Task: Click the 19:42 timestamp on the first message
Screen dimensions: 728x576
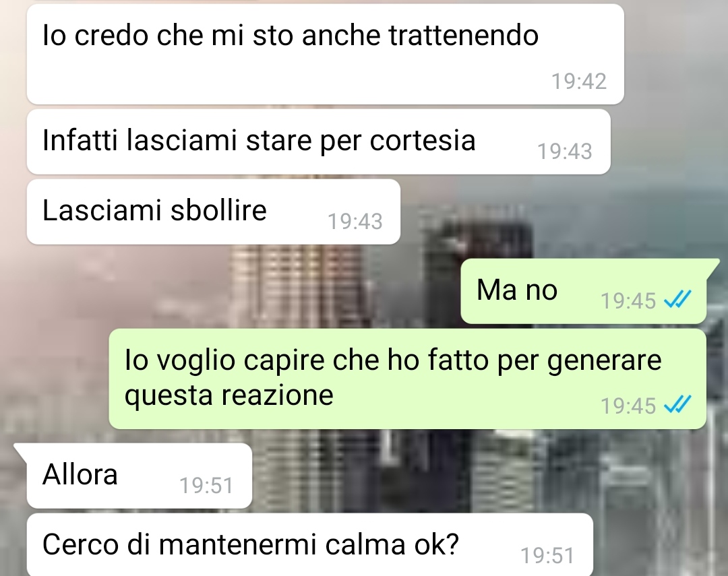Action: point(579,82)
